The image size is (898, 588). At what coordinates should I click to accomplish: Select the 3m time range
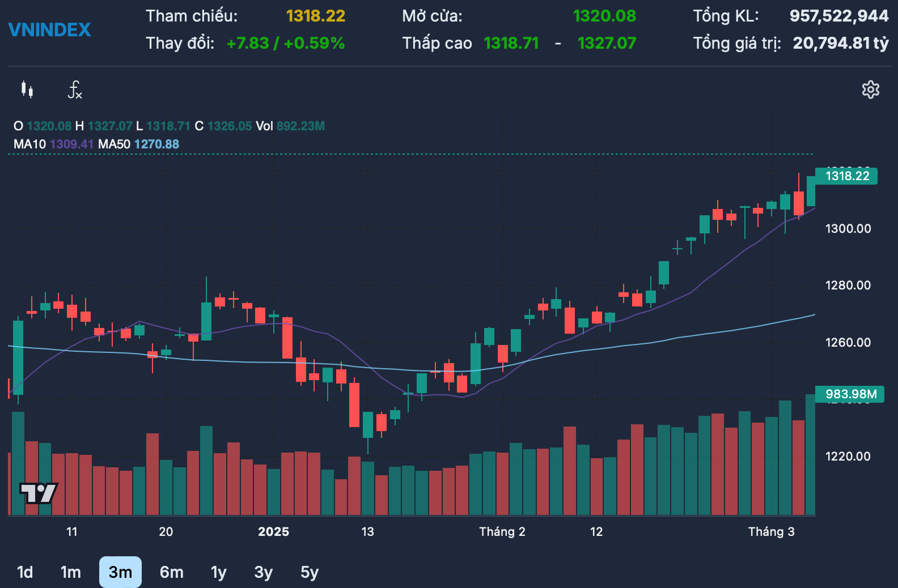click(x=120, y=572)
